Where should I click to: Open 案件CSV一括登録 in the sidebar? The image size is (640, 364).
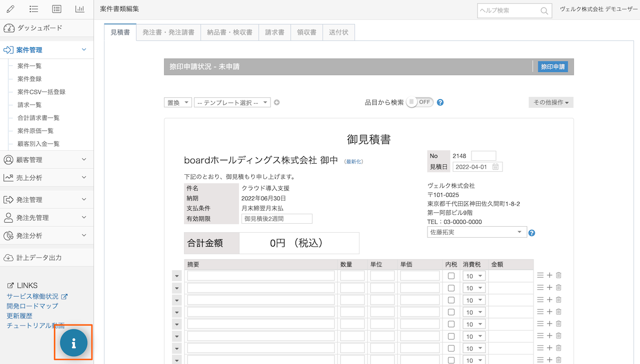pos(41,92)
